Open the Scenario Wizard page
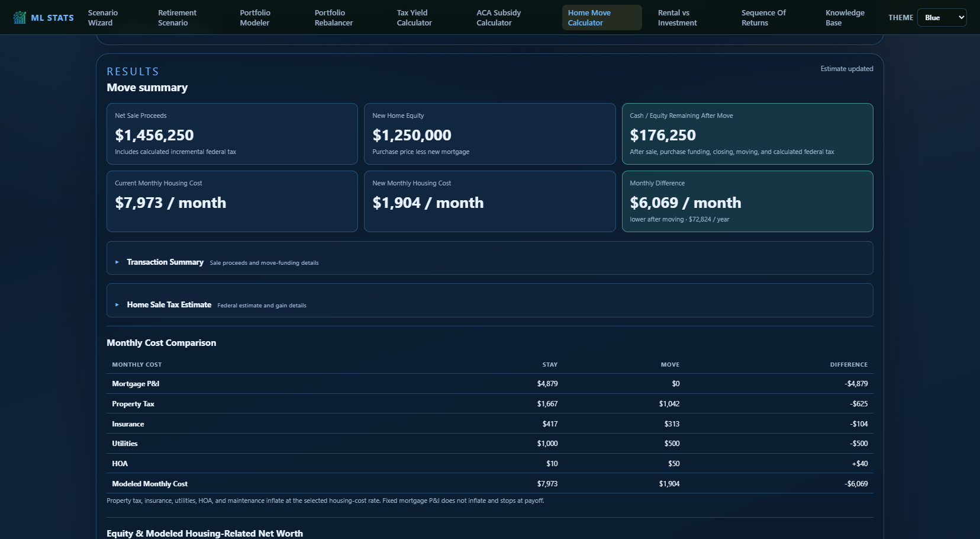This screenshot has width=980, height=539. [x=103, y=18]
